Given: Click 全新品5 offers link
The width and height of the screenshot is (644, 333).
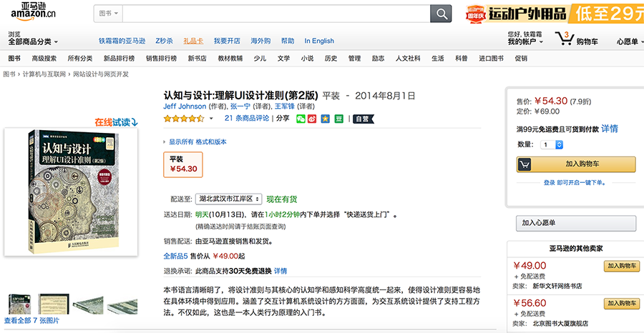Looking at the screenshot, I should click(175, 257).
